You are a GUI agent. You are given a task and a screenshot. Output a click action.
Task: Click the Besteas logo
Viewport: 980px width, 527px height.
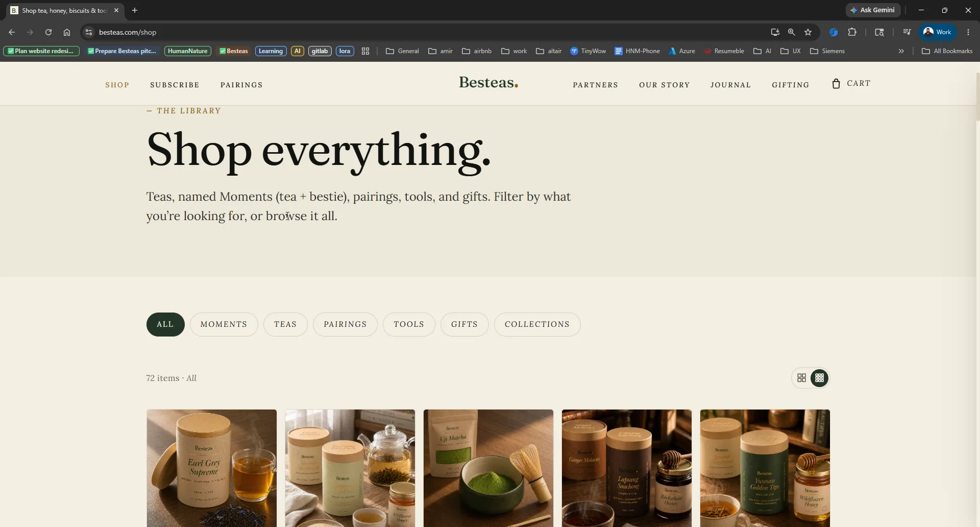click(488, 83)
